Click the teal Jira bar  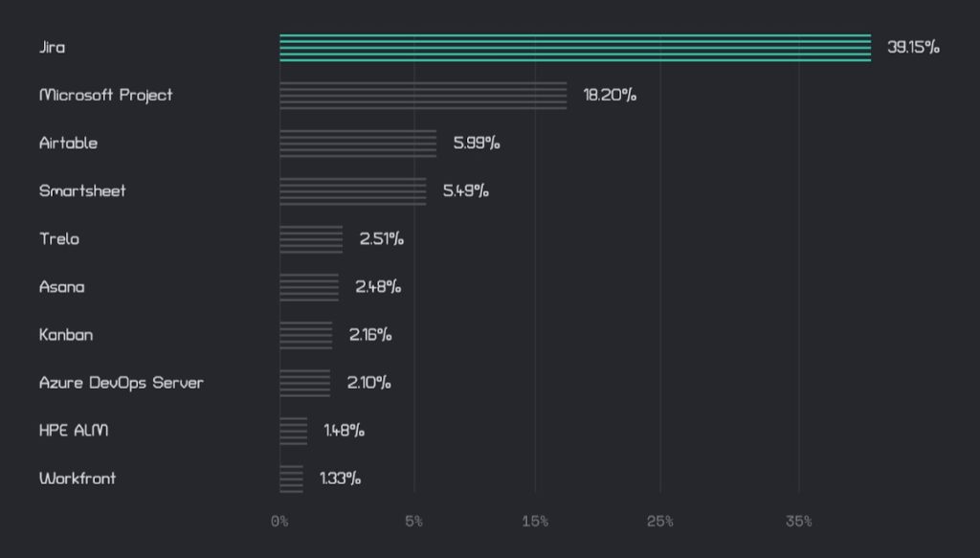575,48
